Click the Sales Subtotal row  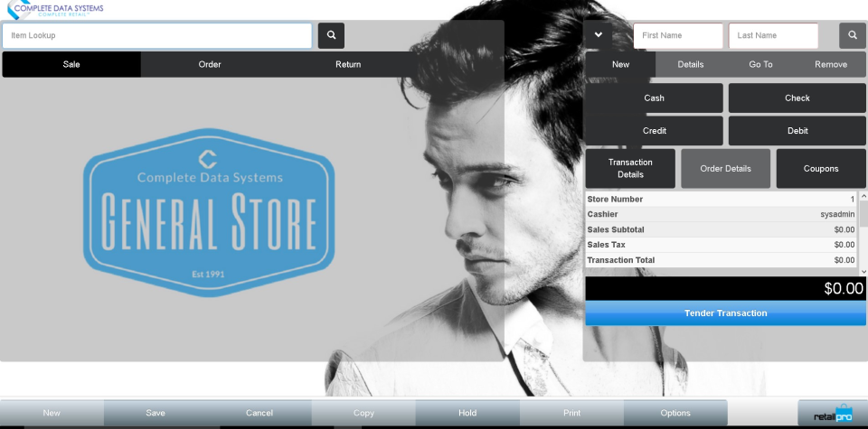[x=722, y=230]
